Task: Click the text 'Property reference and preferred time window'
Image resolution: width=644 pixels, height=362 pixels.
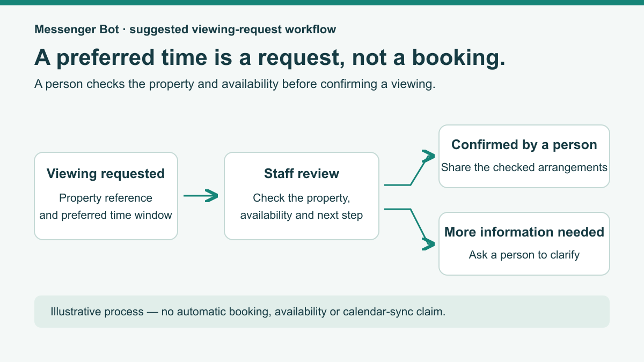Action: coord(106,206)
